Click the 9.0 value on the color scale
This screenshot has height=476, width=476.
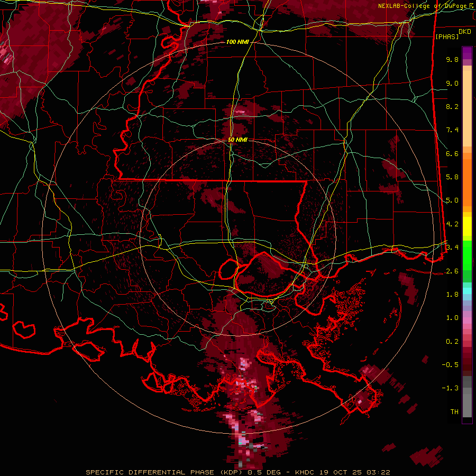[452, 83]
